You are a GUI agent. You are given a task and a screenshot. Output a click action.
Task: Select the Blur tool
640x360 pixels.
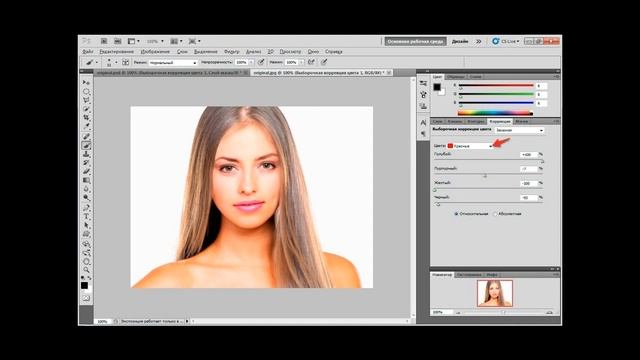tap(86, 189)
